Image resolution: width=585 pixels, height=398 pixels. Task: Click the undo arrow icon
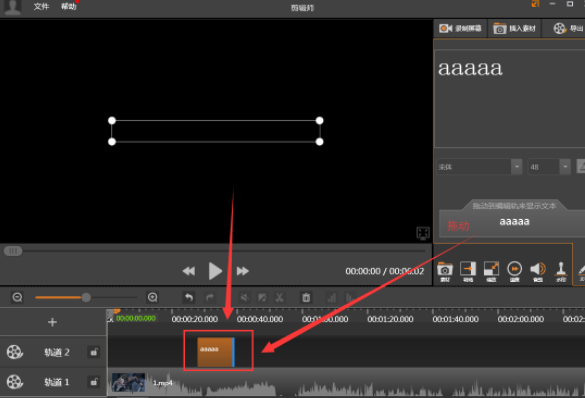(189, 297)
